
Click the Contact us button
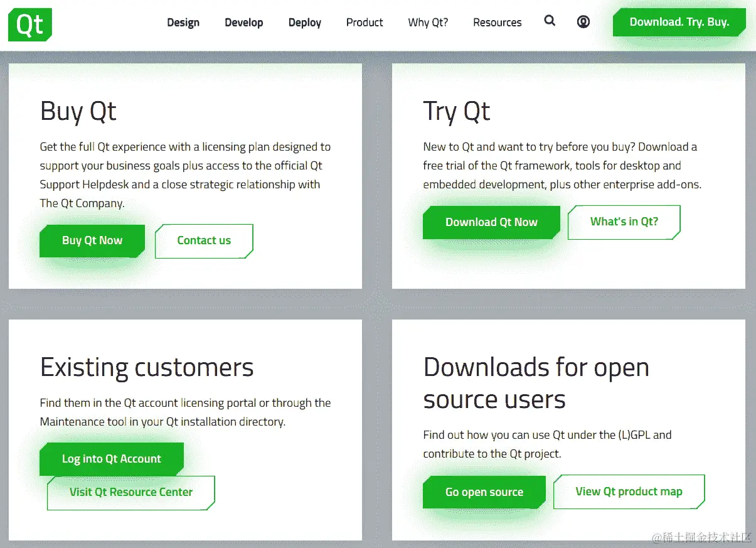[204, 240]
